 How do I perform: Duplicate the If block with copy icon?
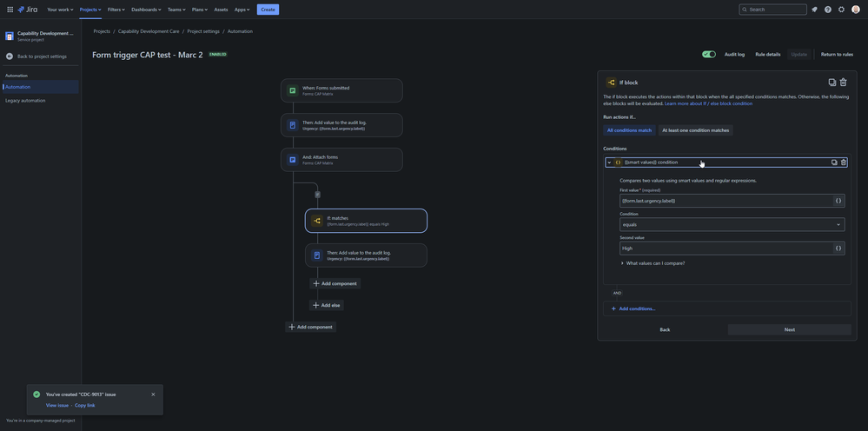[x=832, y=83]
